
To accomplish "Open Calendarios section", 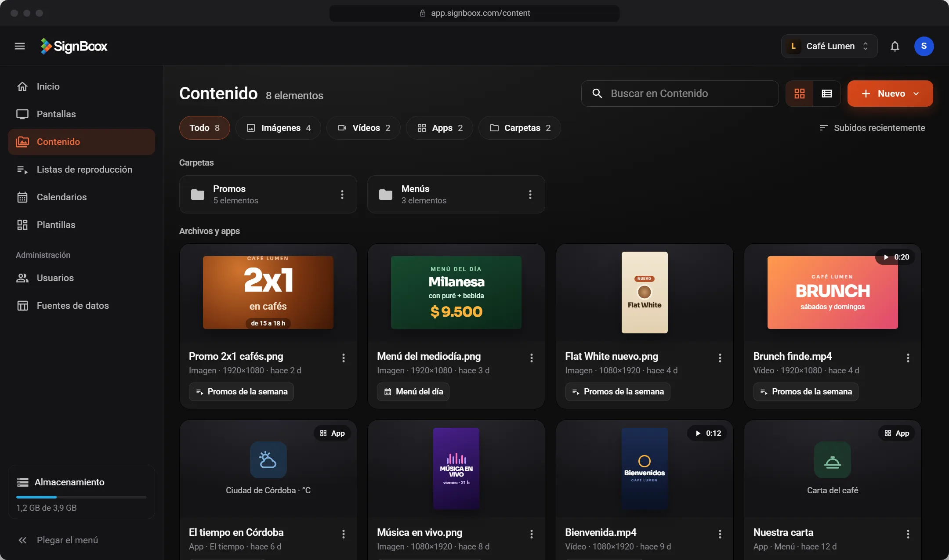I will click(81, 197).
